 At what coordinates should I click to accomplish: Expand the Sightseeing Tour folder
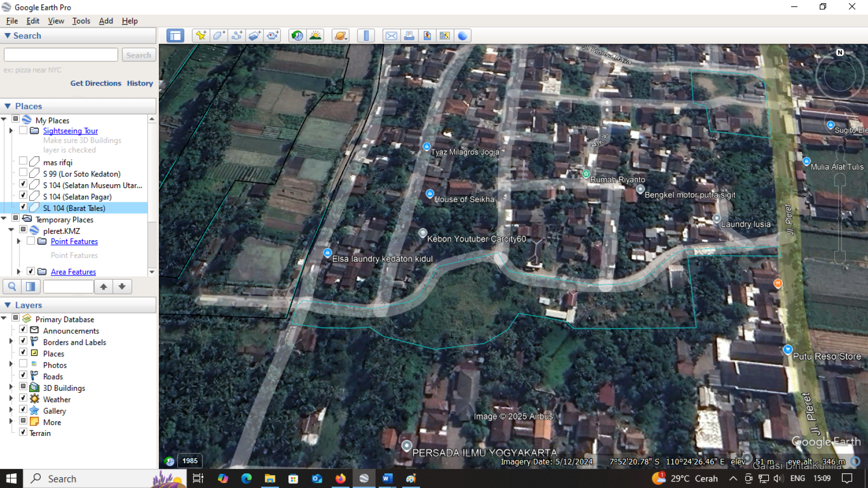point(11,131)
